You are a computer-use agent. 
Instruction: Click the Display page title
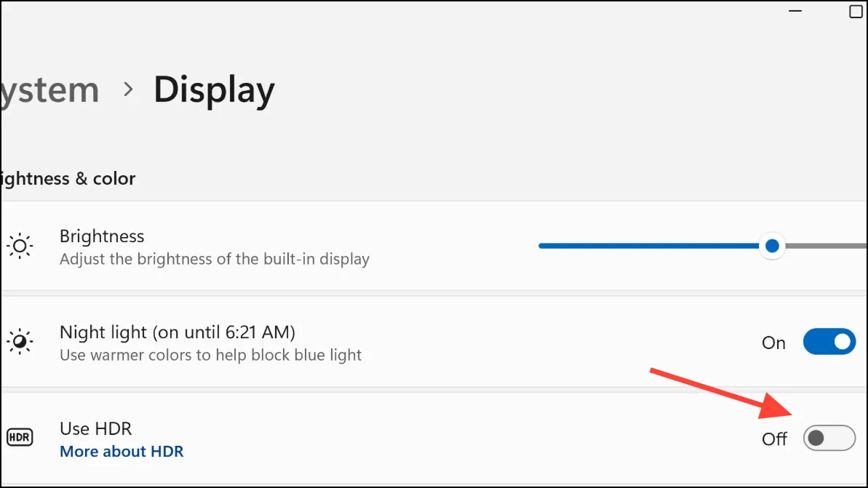click(214, 90)
